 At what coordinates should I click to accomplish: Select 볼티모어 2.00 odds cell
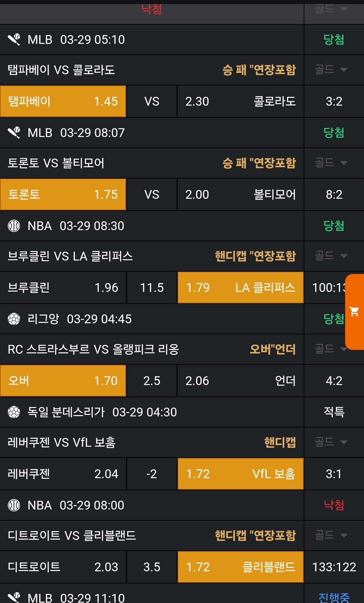point(240,194)
